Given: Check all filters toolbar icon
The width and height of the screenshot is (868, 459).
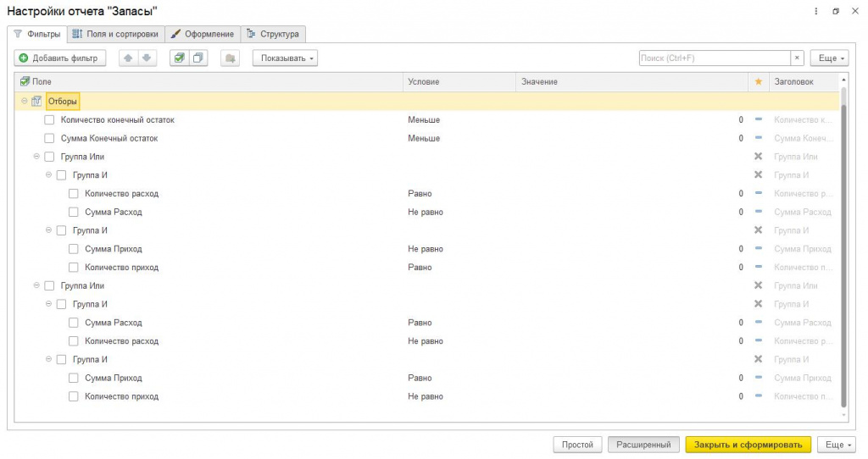Looking at the screenshot, I should click(180, 58).
